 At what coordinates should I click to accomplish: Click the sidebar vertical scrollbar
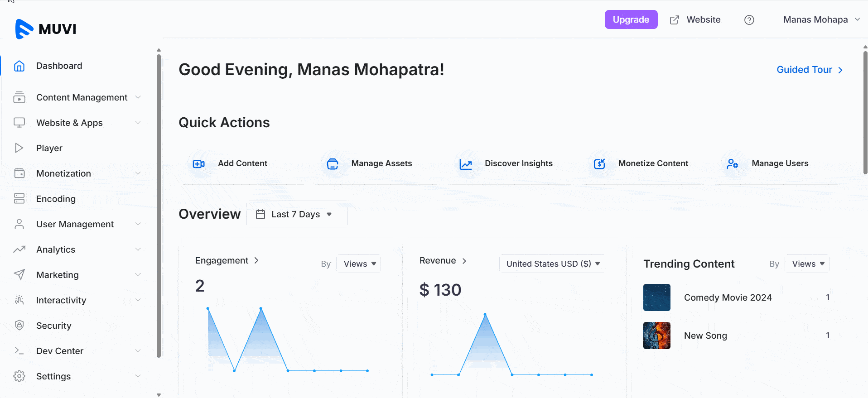point(159,204)
